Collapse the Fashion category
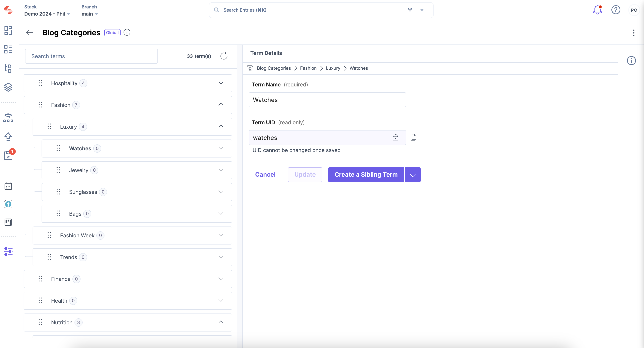This screenshot has height=348, width=644. pos(221,104)
